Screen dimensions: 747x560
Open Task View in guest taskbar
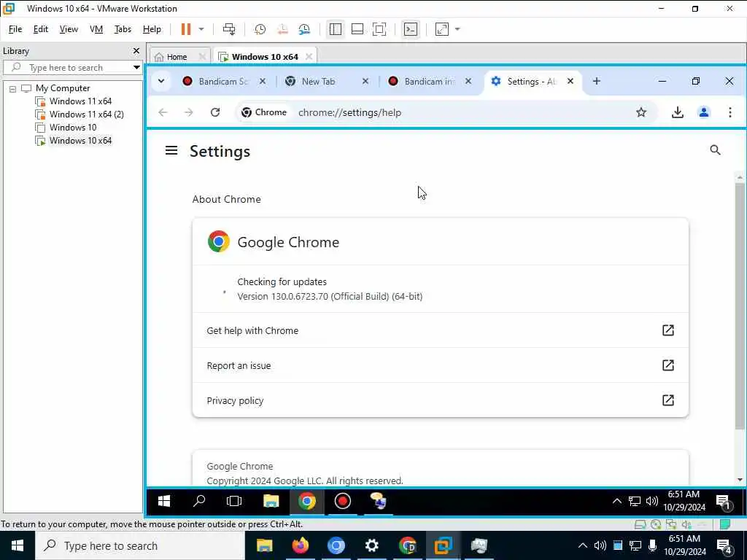coord(234,501)
